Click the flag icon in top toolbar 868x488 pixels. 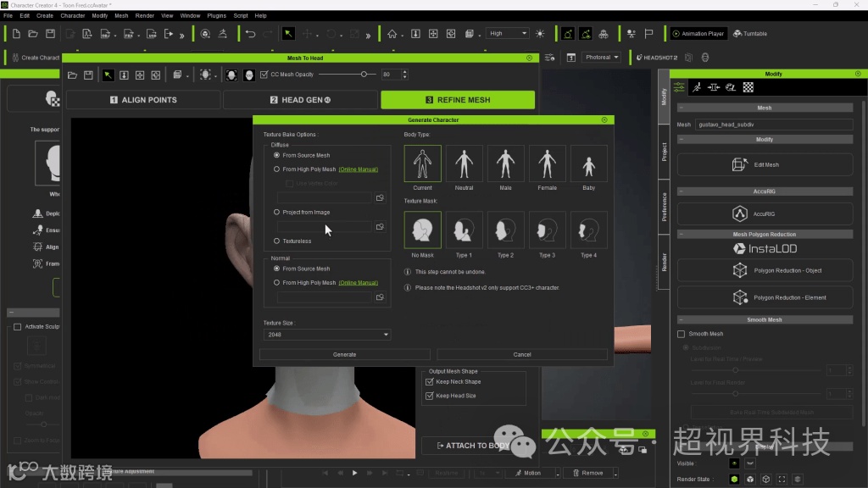(x=648, y=34)
